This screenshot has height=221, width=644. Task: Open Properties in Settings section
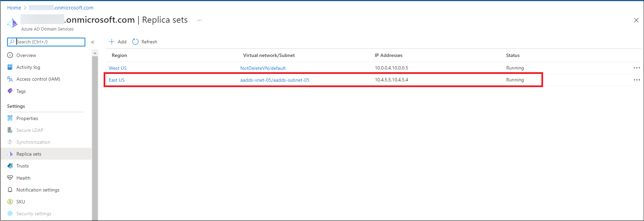(x=27, y=118)
